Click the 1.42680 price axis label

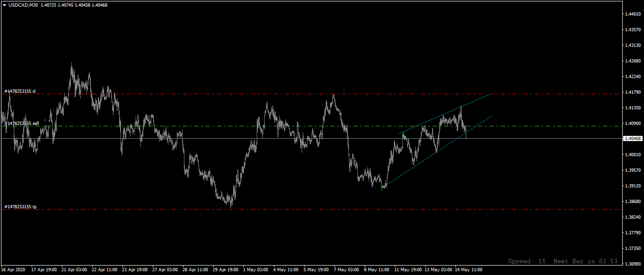click(x=633, y=61)
